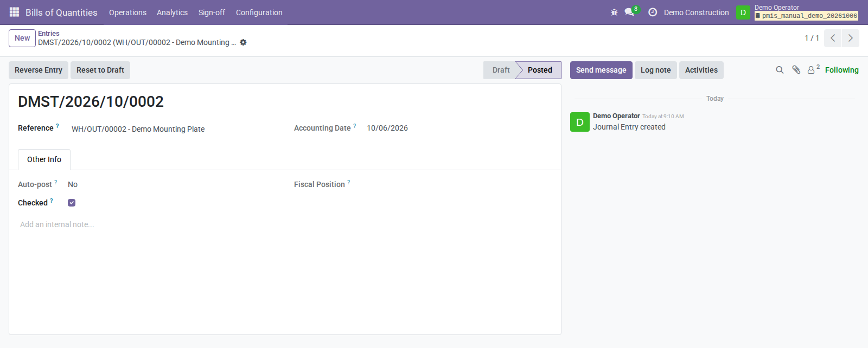
Task: Toggle the Checked checkbox
Action: tap(72, 203)
